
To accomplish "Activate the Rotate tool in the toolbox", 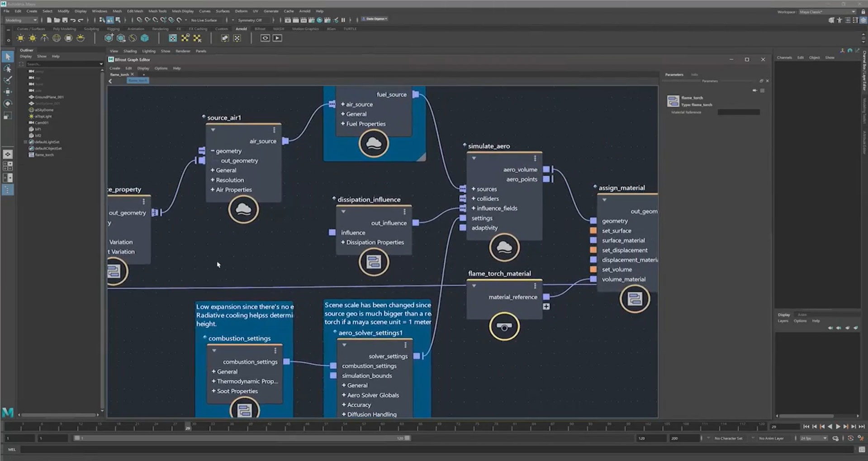I will [8, 104].
